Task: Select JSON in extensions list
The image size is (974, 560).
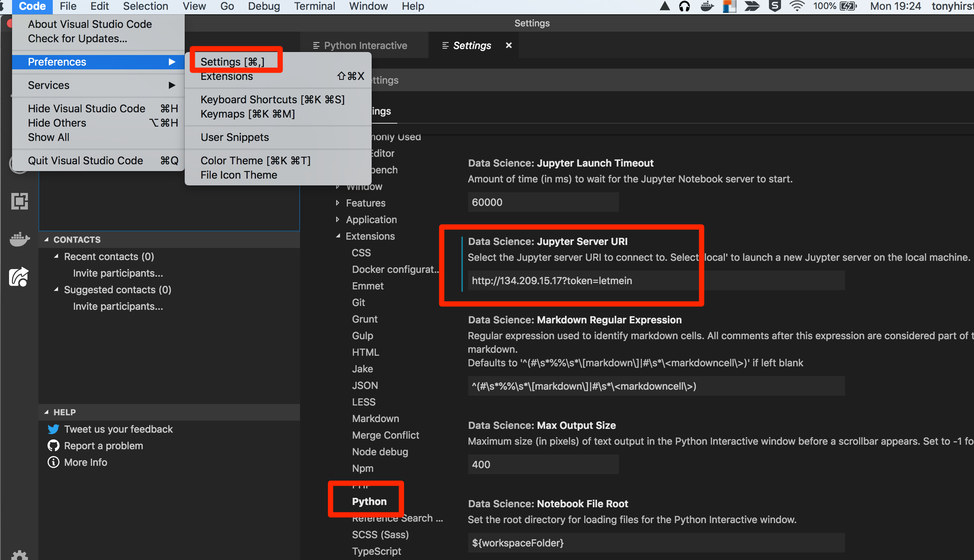Action: click(x=364, y=385)
